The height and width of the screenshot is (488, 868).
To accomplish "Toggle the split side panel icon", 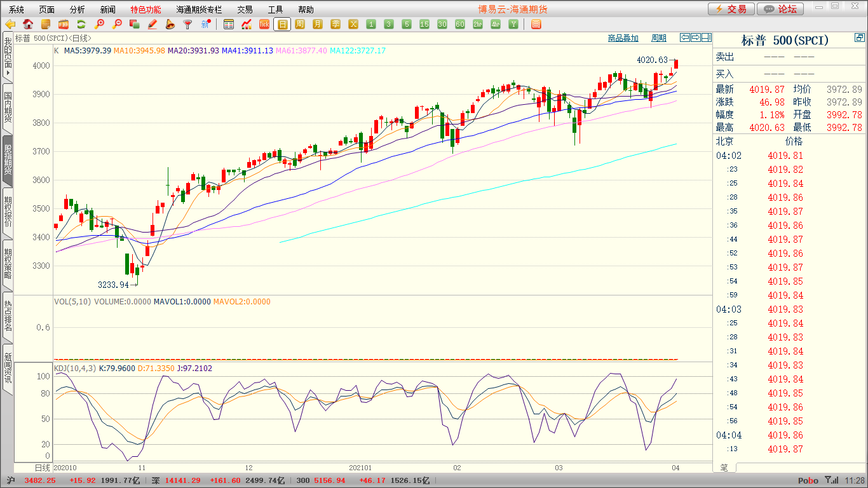I will click(x=707, y=37).
